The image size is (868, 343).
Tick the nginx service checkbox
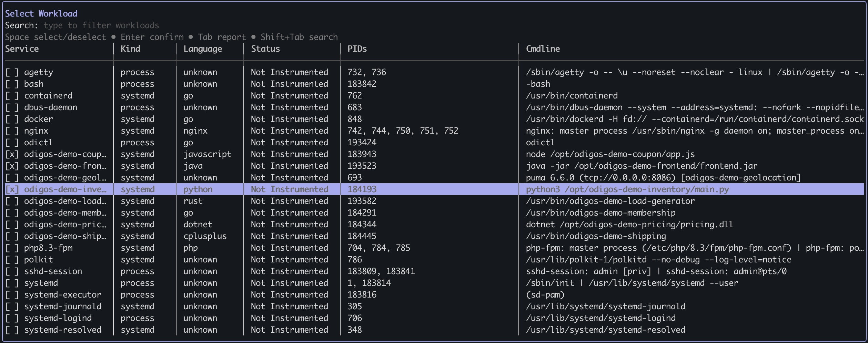(x=12, y=131)
